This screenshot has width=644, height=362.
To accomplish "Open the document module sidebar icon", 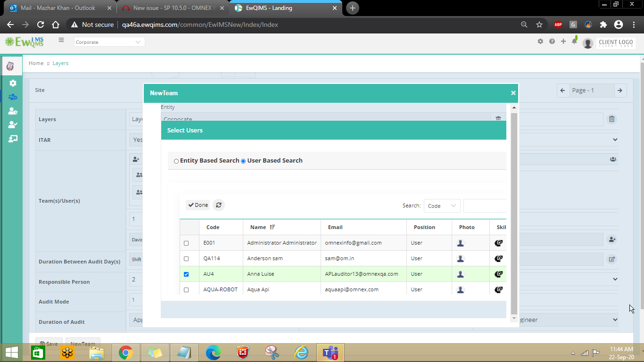I will click(10, 66).
